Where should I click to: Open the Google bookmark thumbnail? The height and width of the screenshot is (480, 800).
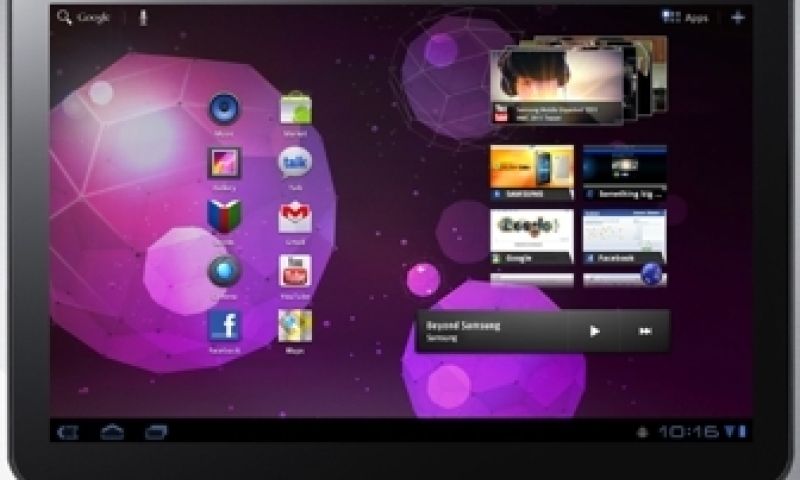(x=532, y=237)
